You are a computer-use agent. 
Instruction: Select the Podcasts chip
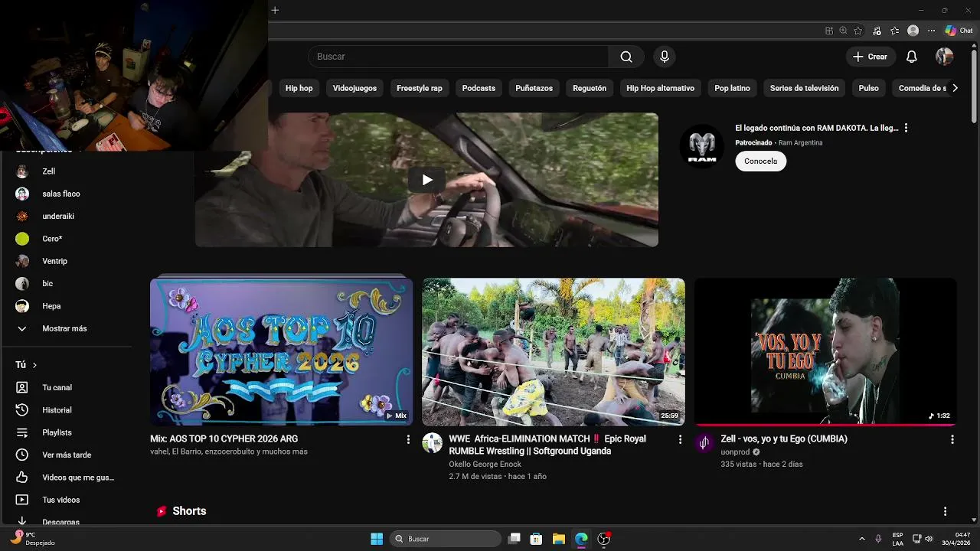(x=479, y=88)
